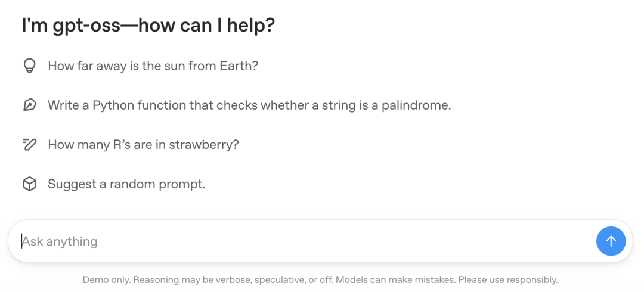Pick 'How many R's are in strawberry?' prompt

(143, 145)
